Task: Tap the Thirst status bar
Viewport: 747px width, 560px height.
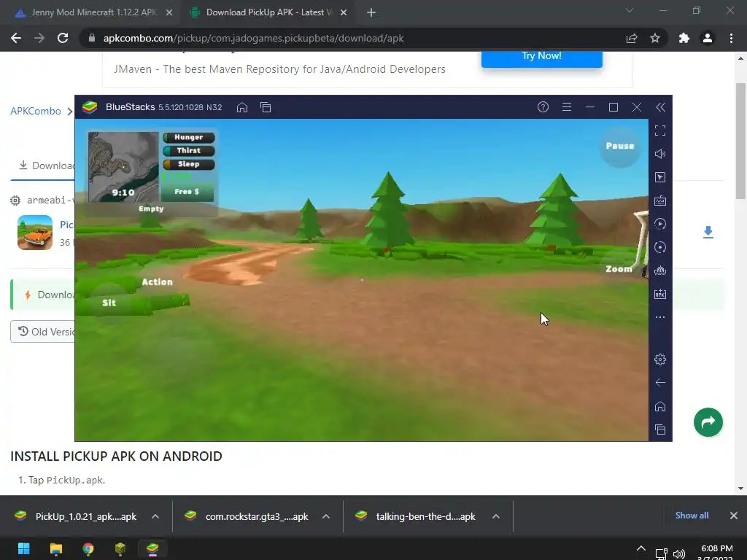Action: tap(189, 150)
